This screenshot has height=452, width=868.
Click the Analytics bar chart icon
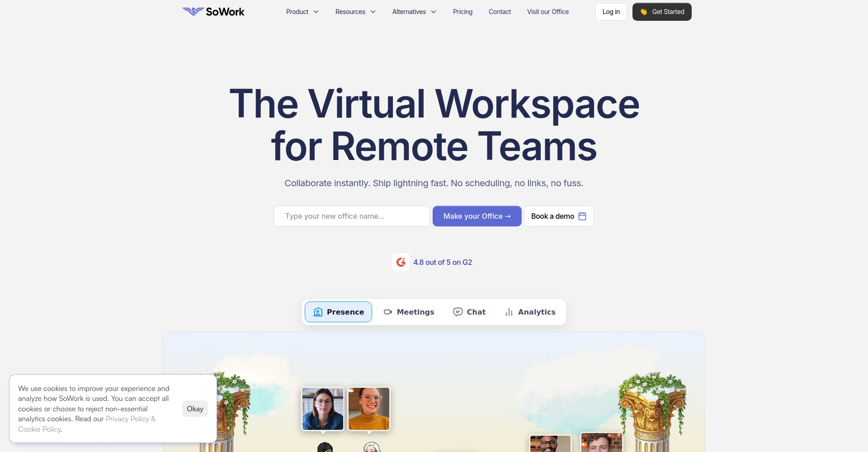coord(509,312)
